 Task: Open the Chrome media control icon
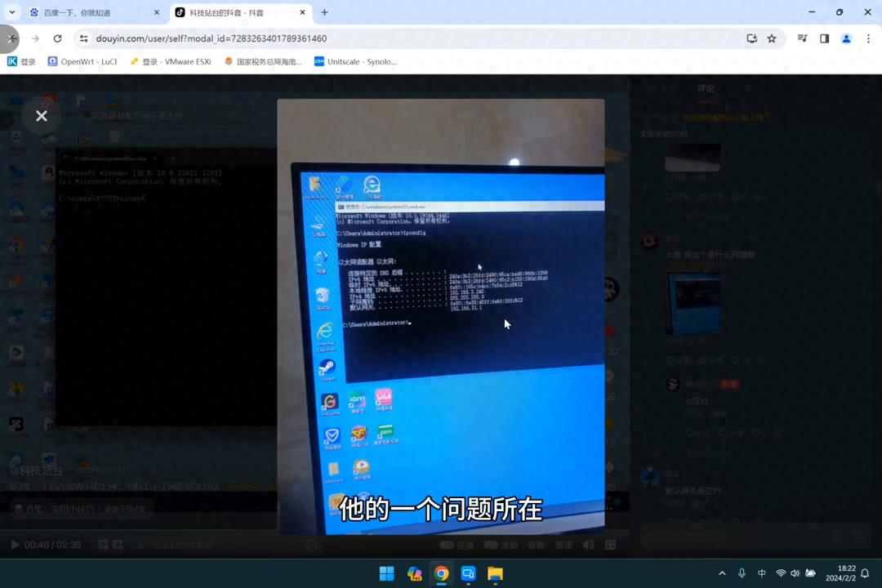803,38
